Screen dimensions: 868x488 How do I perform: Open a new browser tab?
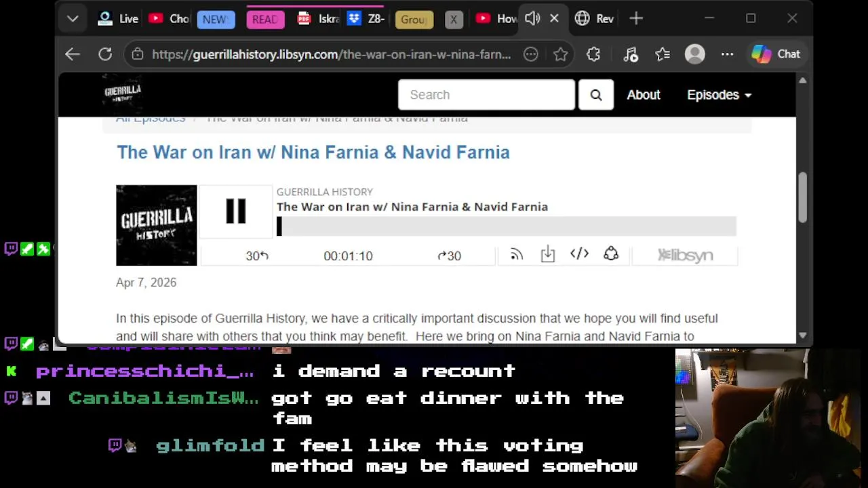coord(636,19)
